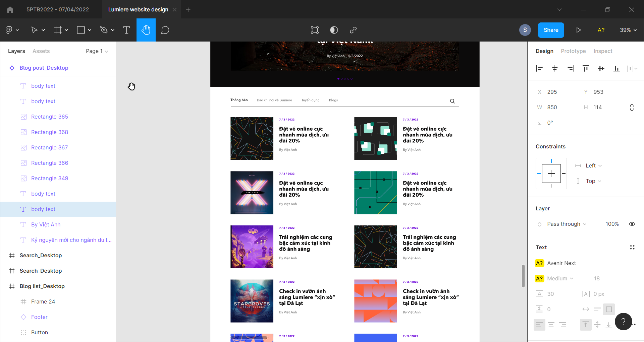Select the Frame tool
The image size is (644, 342).
point(58,30)
